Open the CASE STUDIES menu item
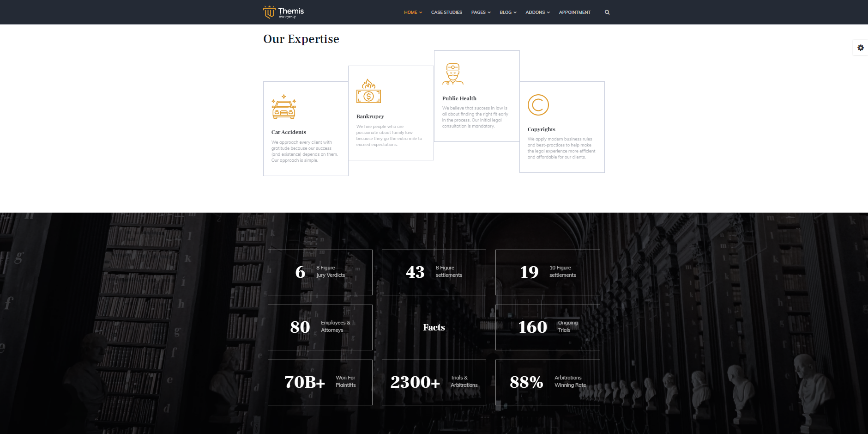This screenshot has width=868, height=434. (x=446, y=12)
